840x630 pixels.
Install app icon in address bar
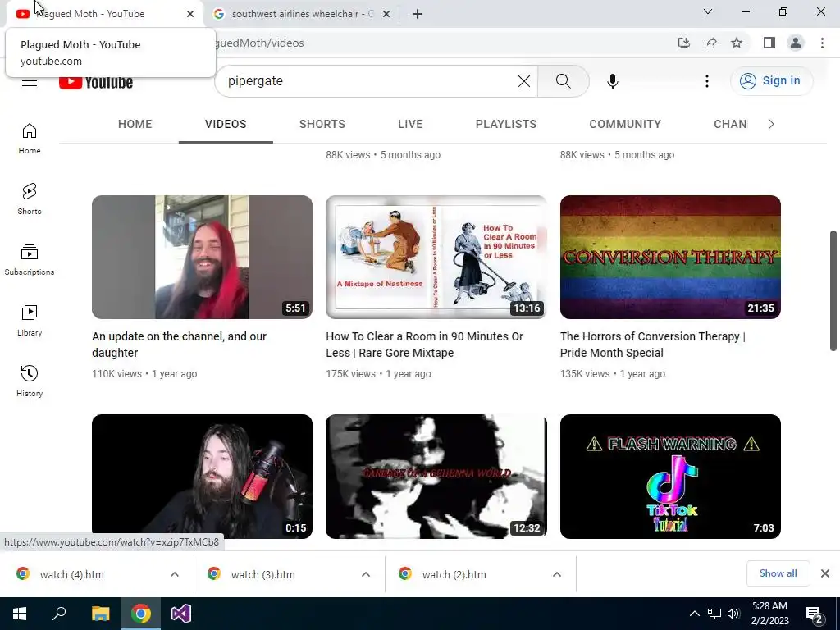point(684,43)
